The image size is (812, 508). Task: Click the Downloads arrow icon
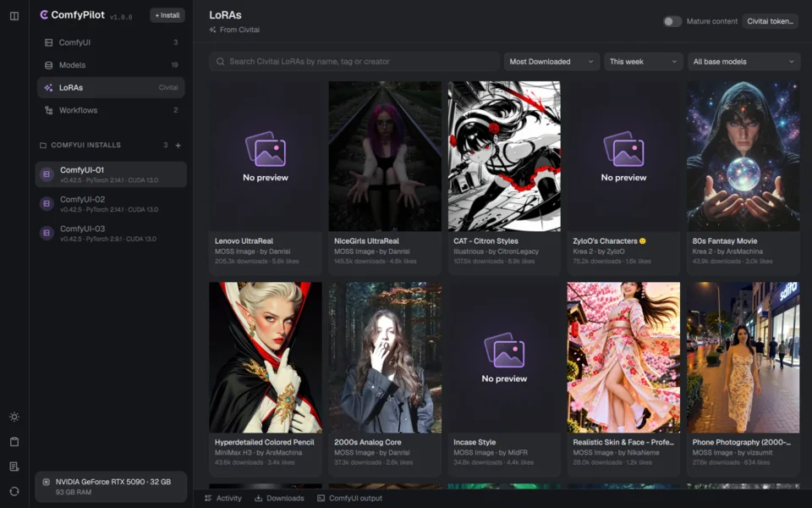(x=259, y=498)
